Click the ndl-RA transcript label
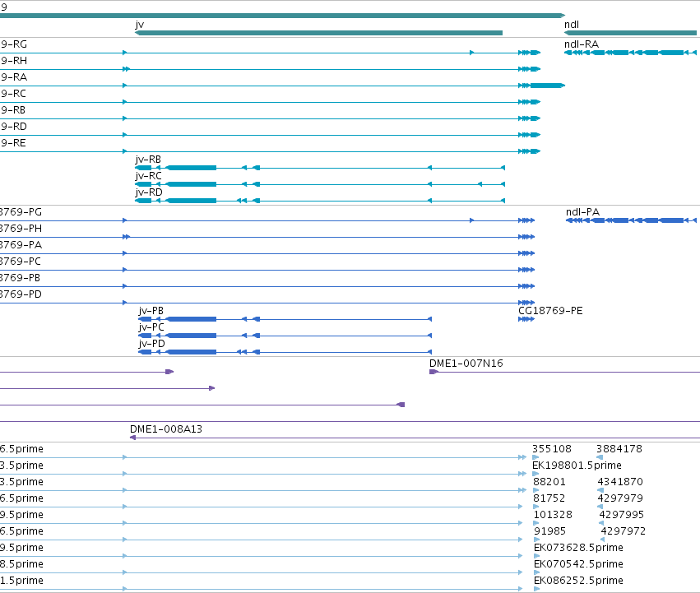This screenshot has width=700, height=593. [582, 44]
